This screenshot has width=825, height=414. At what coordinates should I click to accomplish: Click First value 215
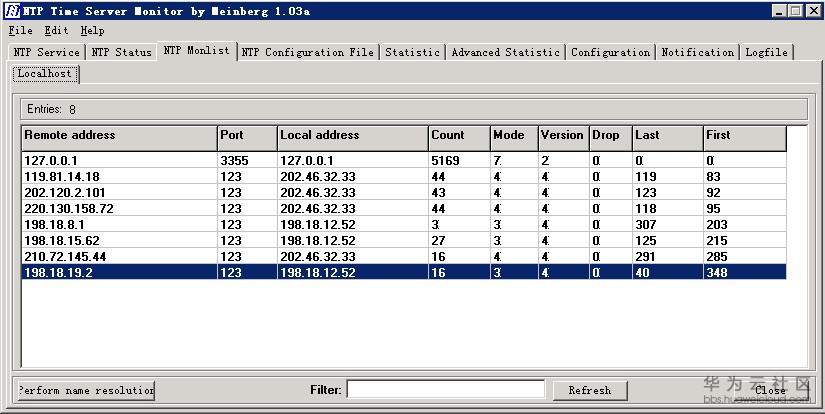coord(717,240)
